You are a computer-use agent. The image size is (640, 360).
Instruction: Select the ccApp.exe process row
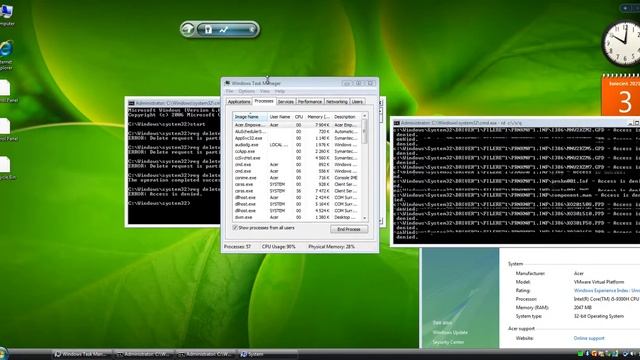click(x=297, y=151)
